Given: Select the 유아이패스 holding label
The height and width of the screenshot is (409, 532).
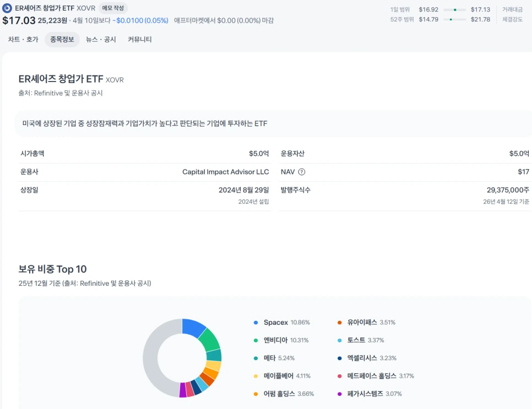Looking at the screenshot, I should tap(362, 323).
